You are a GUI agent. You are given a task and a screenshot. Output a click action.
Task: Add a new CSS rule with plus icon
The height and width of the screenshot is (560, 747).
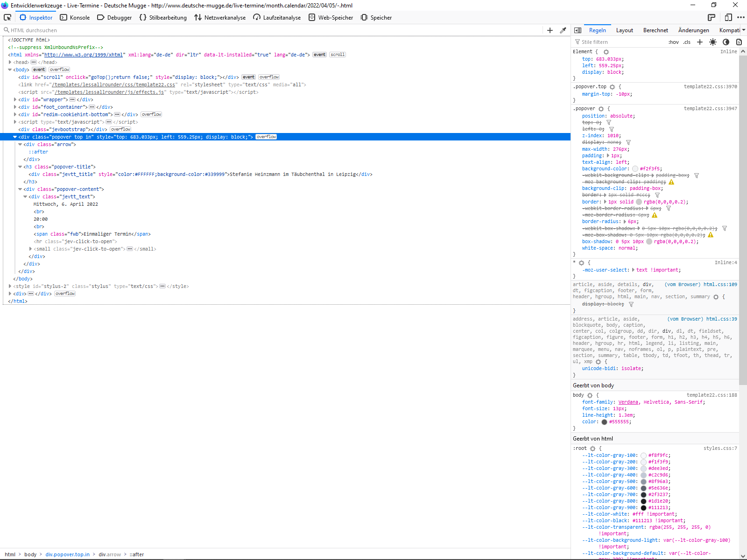point(700,42)
